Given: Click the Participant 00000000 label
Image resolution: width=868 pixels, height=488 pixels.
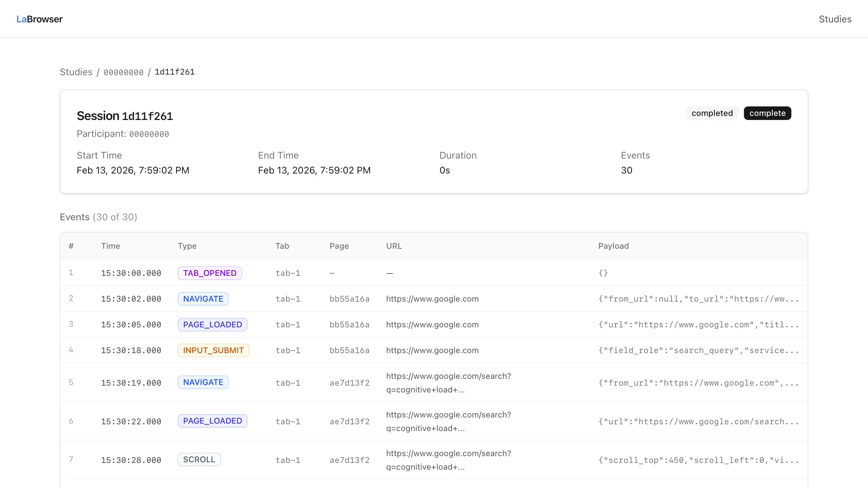Looking at the screenshot, I should 123,134.
